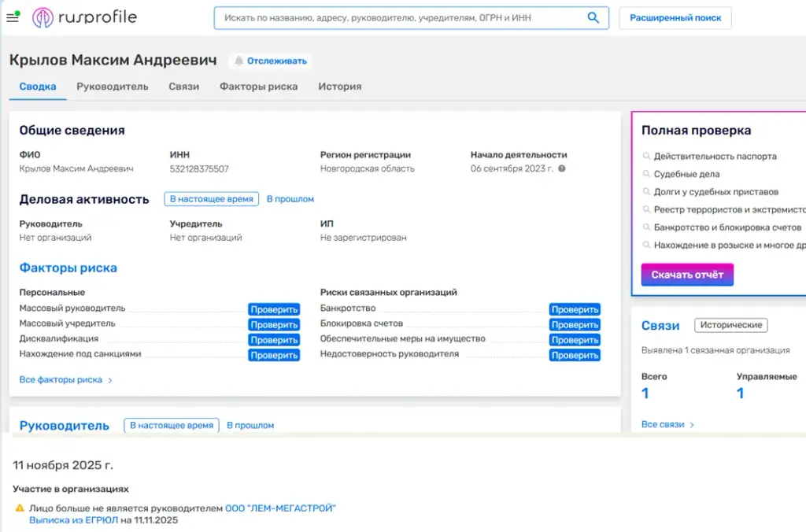Screen dimensions: 806x532
Task: Switch Деловая активность to В прошлом
Action: (x=290, y=199)
